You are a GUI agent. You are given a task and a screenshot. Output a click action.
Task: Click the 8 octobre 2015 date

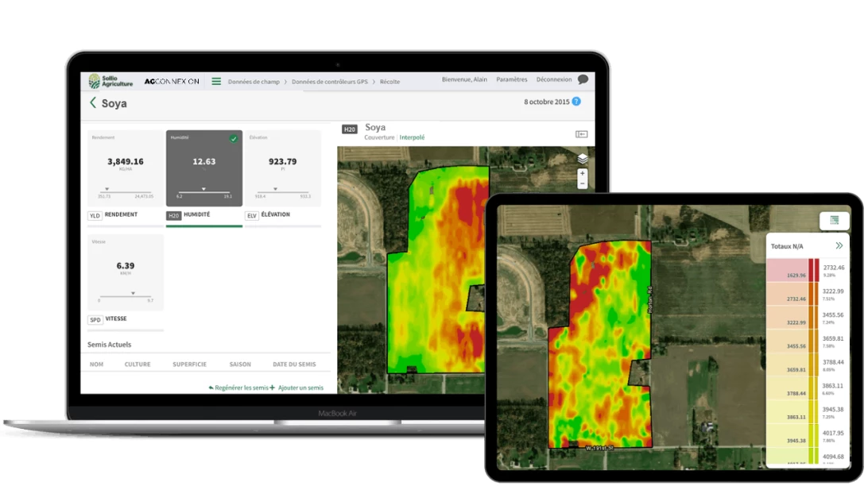click(546, 102)
